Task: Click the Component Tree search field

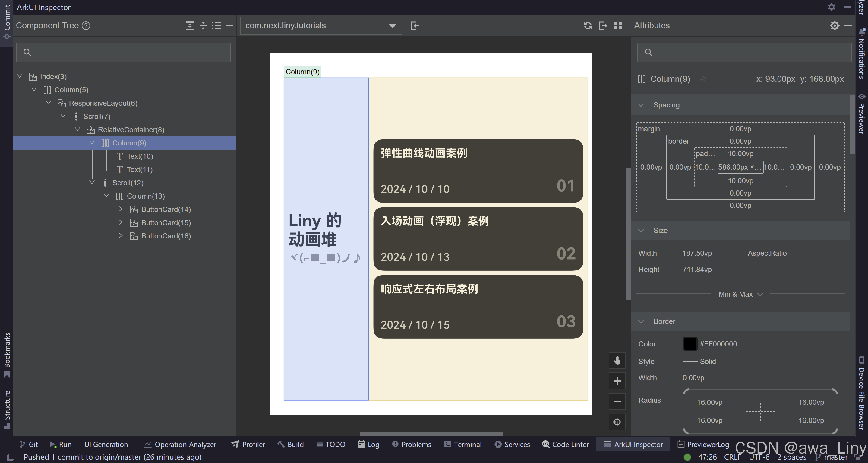Action: click(123, 52)
